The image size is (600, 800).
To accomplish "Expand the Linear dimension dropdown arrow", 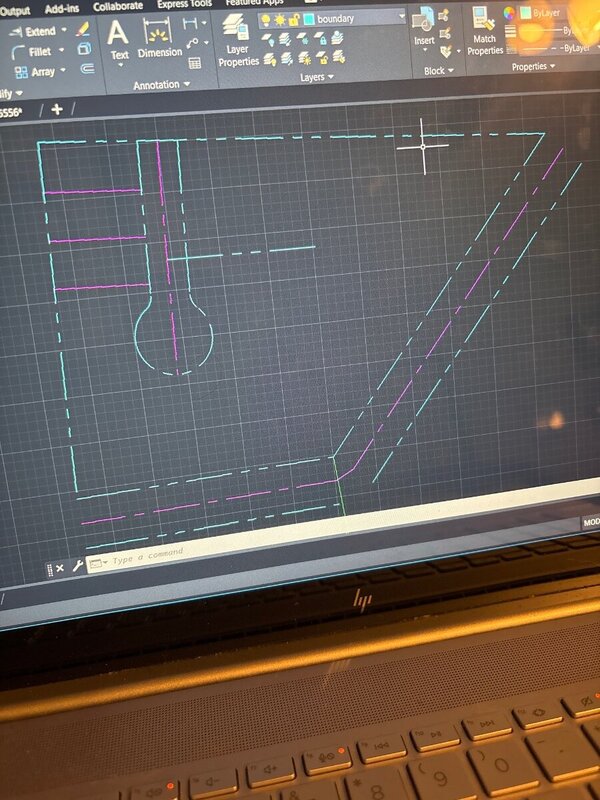I will 204,23.
